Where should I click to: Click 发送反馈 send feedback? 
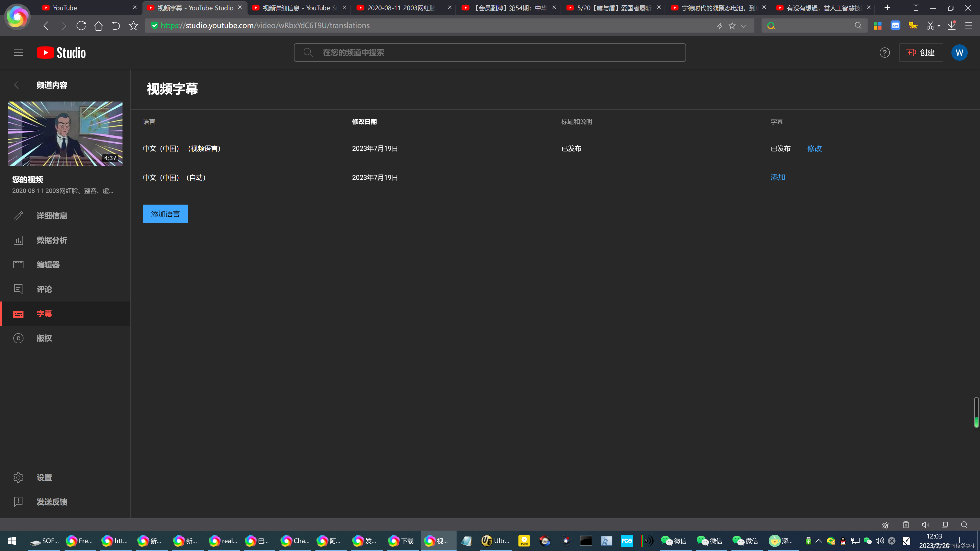[x=52, y=502]
